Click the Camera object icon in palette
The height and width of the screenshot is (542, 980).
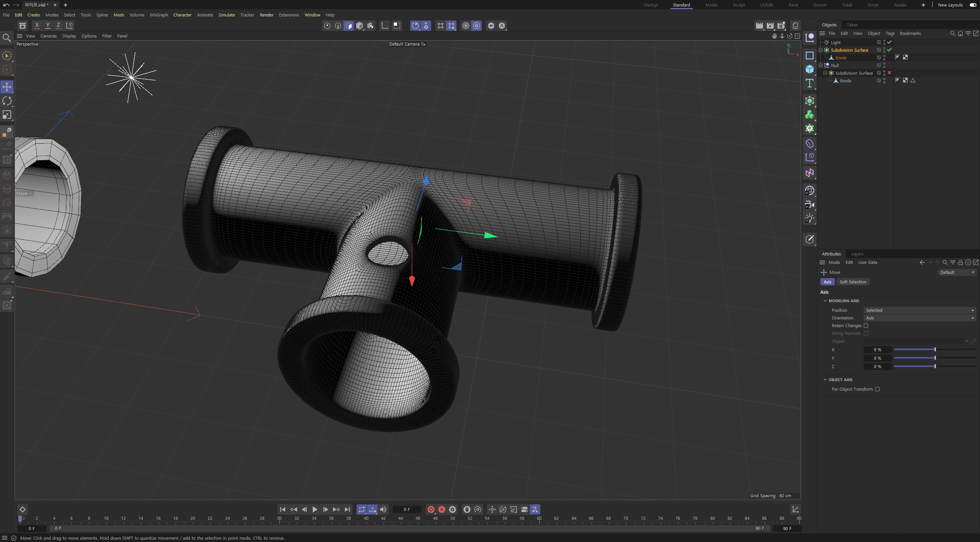click(x=809, y=205)
